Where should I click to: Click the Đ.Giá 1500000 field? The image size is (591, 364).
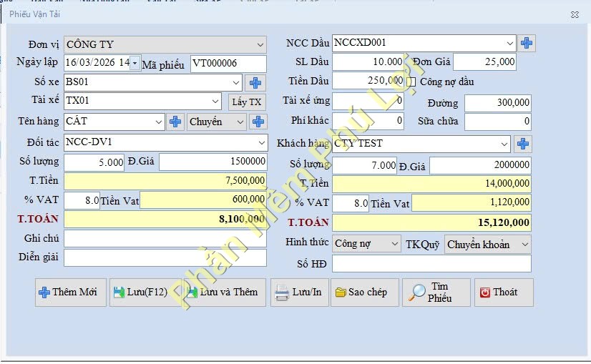[213, 162]
